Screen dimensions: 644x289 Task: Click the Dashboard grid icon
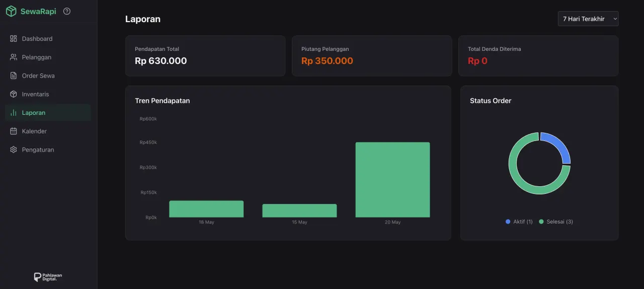(x=14, y=39)
